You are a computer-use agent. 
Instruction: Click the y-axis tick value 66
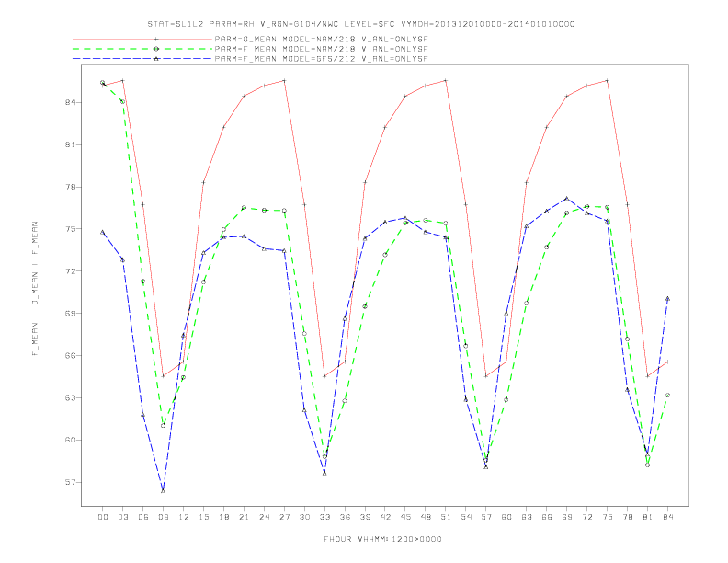tap(71, 355)
